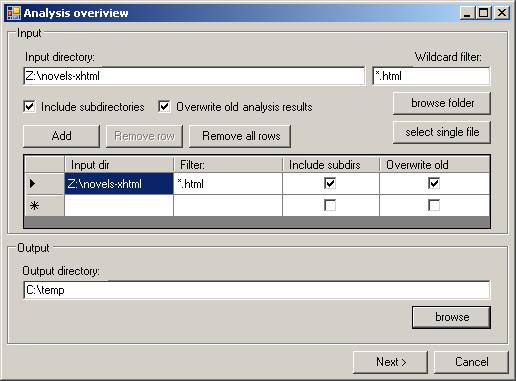Click the Include subdirs column header

(331, 165)
